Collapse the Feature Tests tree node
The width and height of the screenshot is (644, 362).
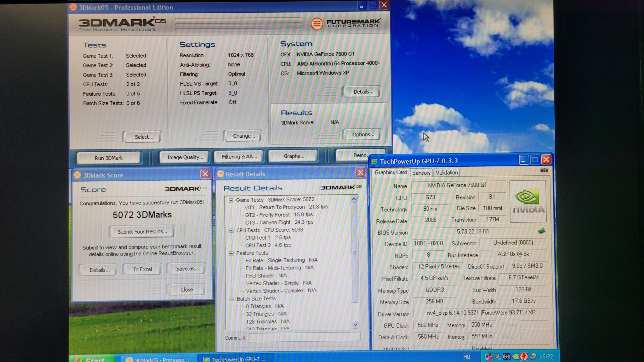(x=231, y=253)
